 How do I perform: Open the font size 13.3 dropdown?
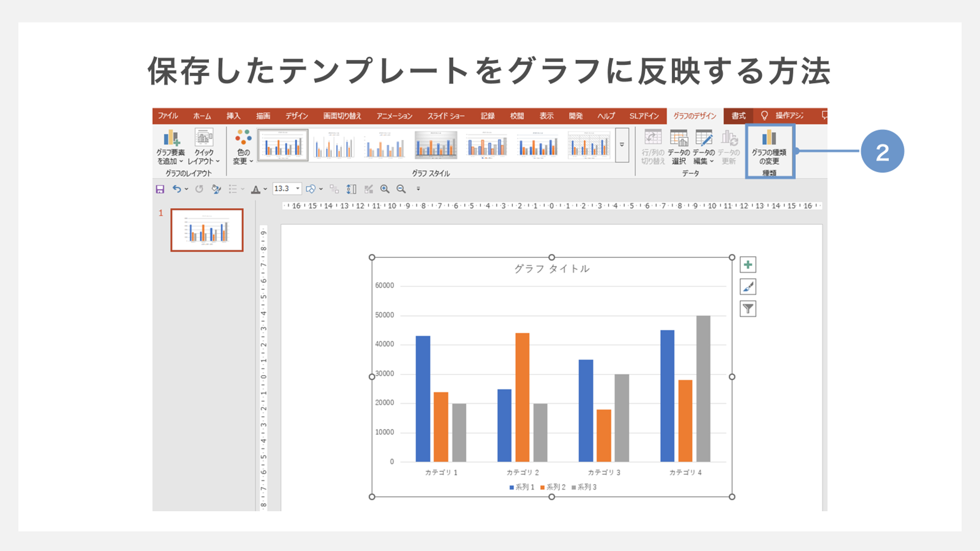[x=298, y=189]
